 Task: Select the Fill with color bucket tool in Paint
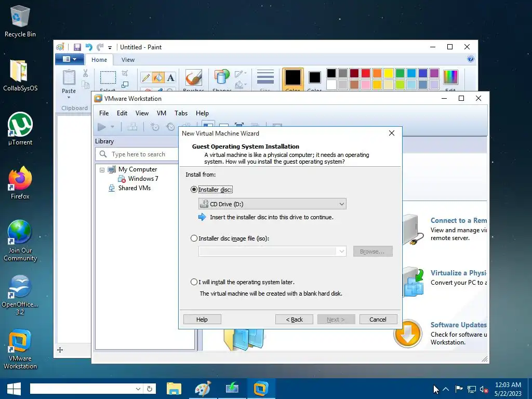tap(158, 78)
